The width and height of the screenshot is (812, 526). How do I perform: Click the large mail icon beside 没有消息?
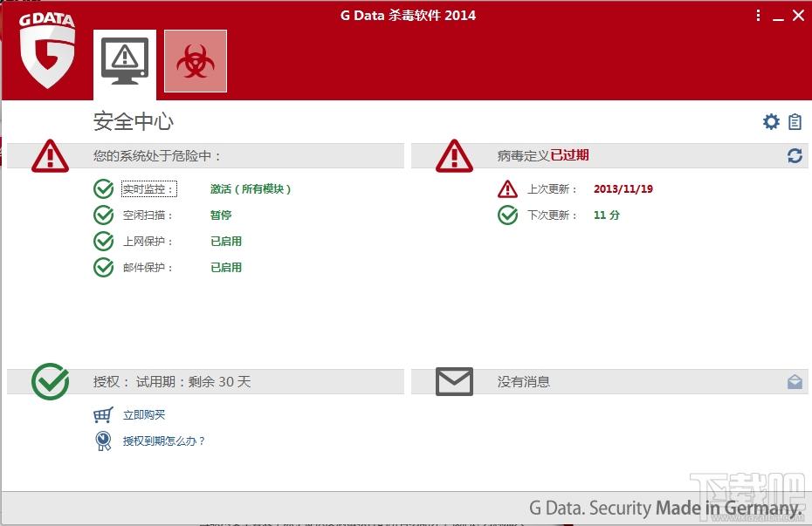pyautogui.click(x=454, y=382)
